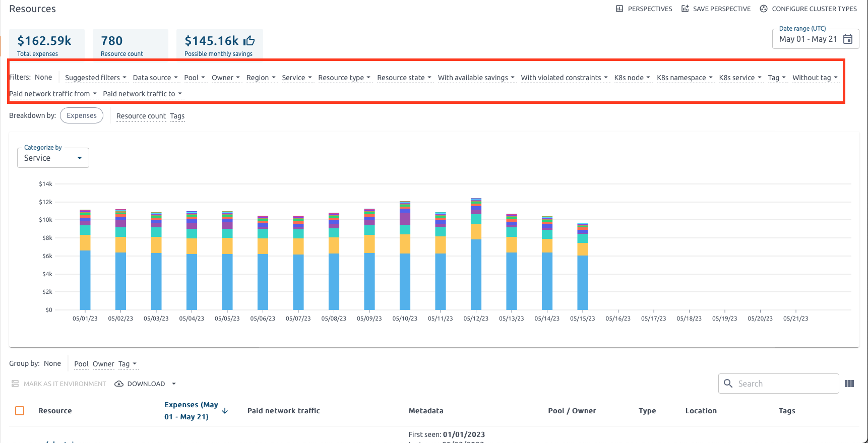Select the Expenses breakdown chip
Viewport: 868px width, 443px height.
tap(82, 115)
